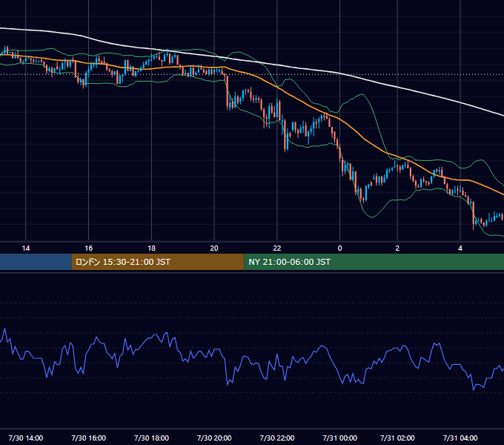Click the 7/30 16:00 date label
Screen dimensions: 504x445
pos(89,438)
